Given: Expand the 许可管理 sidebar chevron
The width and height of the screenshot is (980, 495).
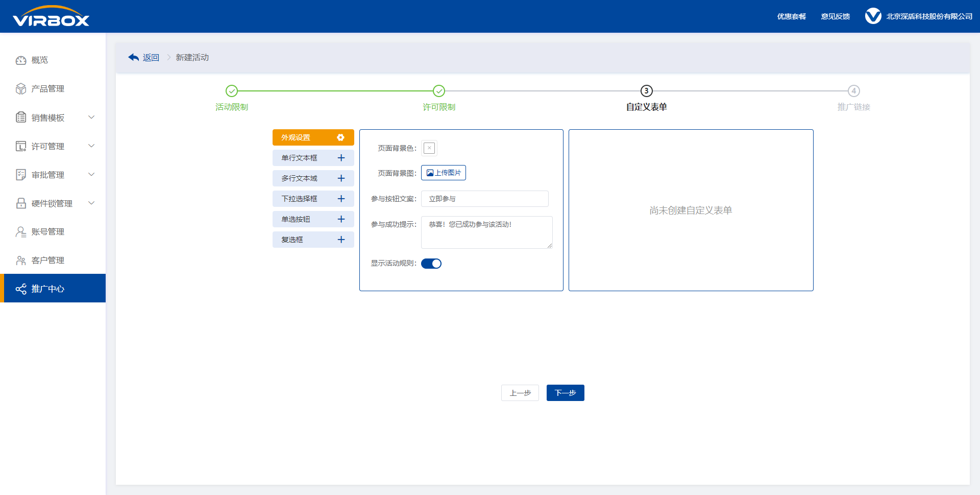Looking at the screenshot, I should click(91, 146).
